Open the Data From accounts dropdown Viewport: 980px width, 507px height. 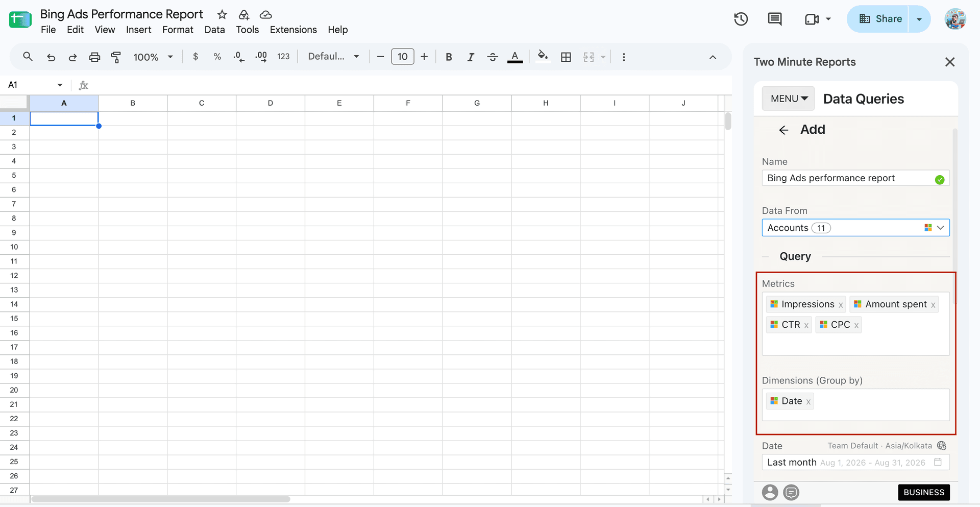855,228
